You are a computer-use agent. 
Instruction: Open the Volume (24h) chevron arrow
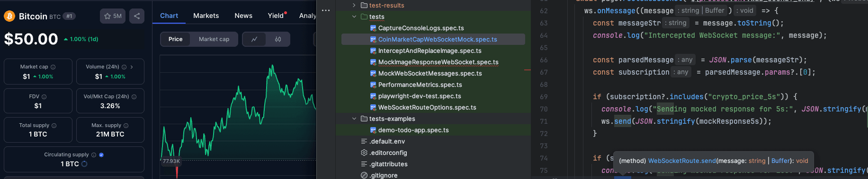pyautogui.click(x=132, y=67)
